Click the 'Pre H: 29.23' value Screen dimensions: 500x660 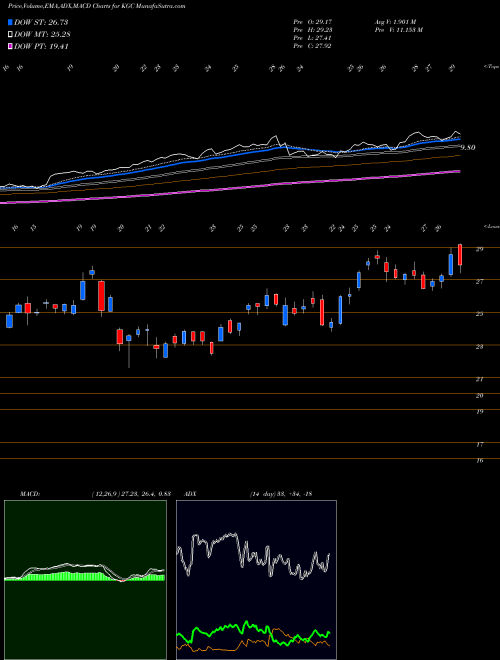(313, 30)
